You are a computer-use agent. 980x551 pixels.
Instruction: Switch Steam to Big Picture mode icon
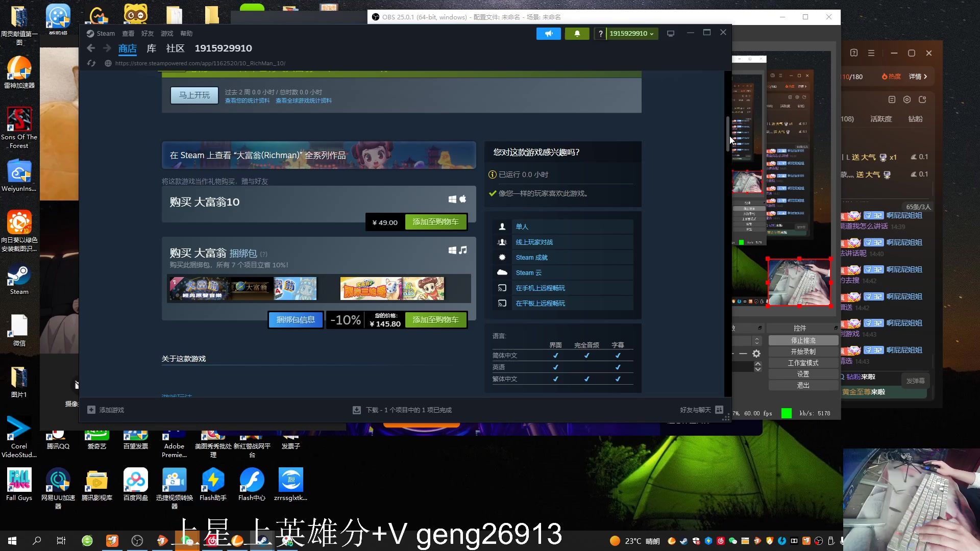point(671,34)
